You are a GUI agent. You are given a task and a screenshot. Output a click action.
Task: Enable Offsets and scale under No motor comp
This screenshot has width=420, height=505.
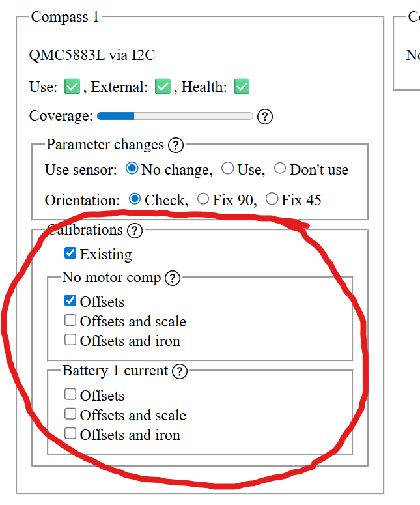coord(70,321)
